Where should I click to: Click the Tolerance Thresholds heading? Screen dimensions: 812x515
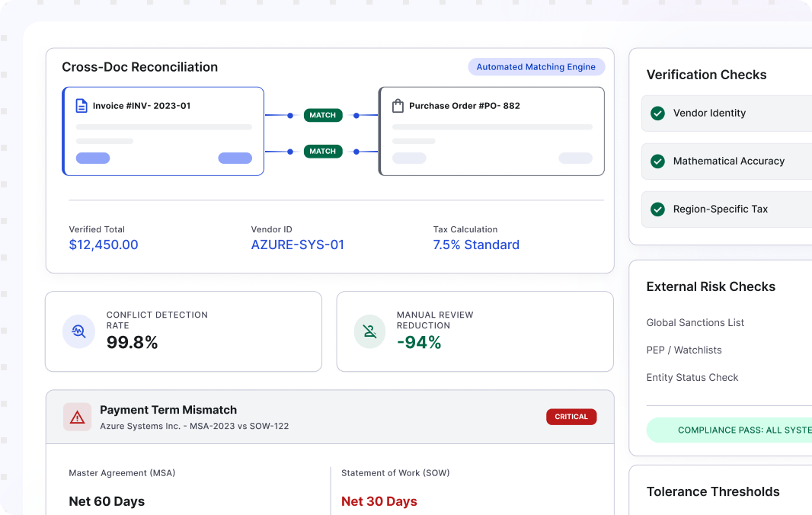[712, 491]
